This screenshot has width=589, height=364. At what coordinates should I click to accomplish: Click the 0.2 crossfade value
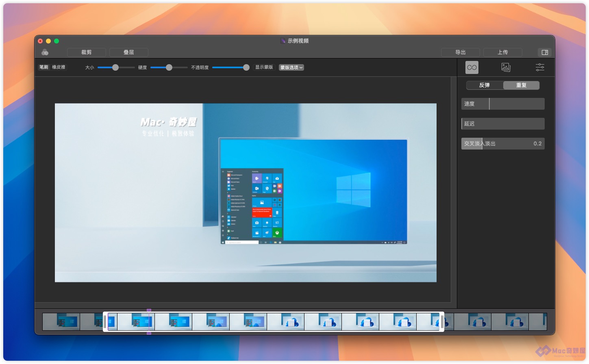(x=537, y=144)
